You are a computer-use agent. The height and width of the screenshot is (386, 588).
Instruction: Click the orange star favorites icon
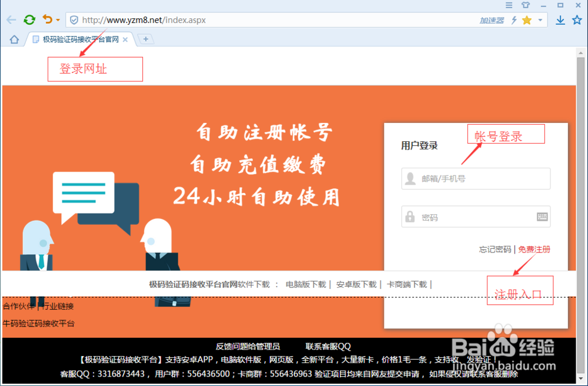(526, 19)
